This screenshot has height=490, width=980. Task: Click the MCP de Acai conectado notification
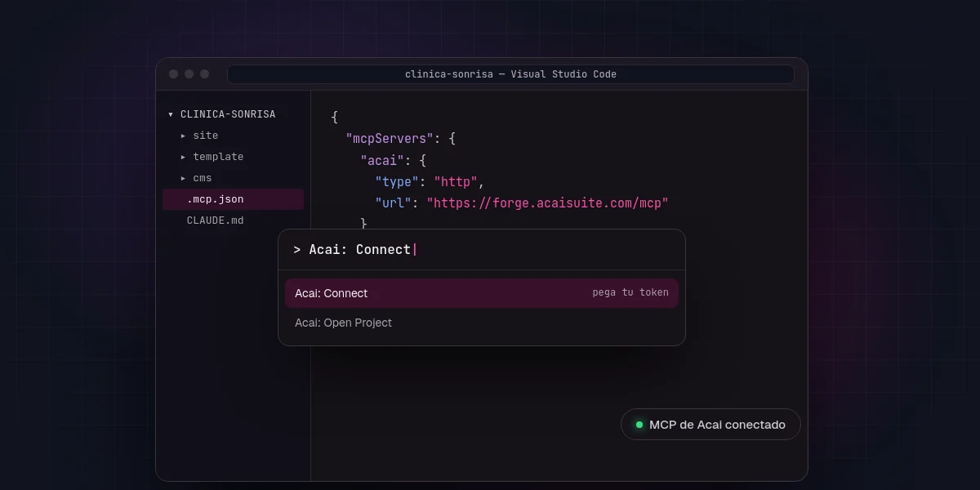pos(710,425)
